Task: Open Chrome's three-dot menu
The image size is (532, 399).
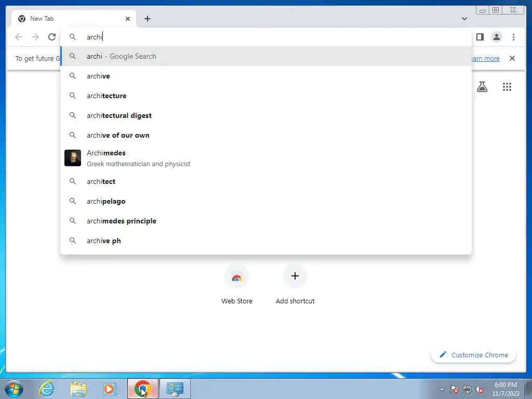Action: [x=513, y=37]
